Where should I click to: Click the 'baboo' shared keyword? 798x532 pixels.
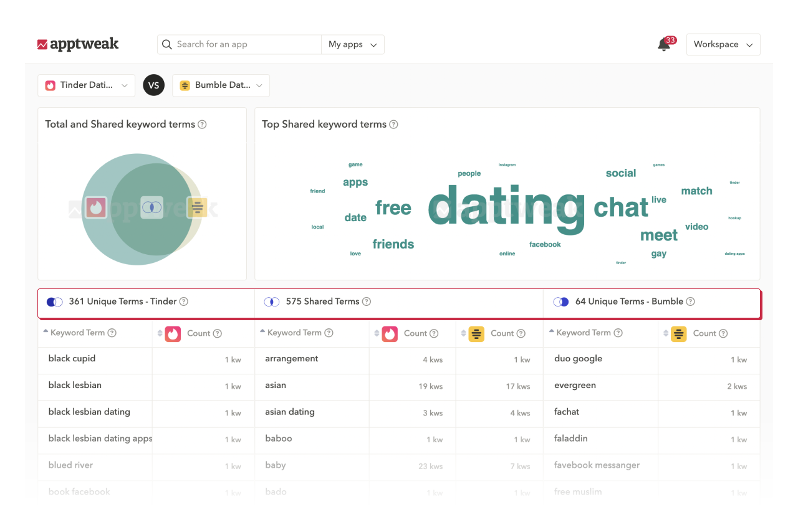tap(279, 439)
